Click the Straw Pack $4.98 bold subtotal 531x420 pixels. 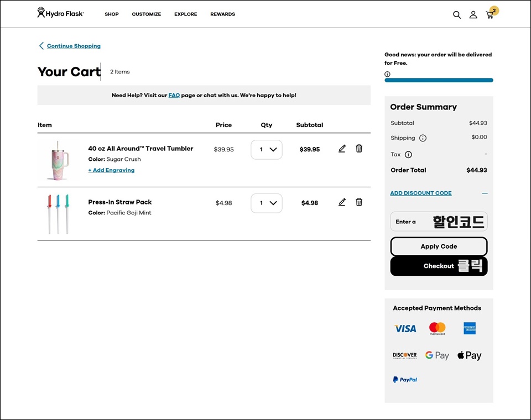click(310, 203)
